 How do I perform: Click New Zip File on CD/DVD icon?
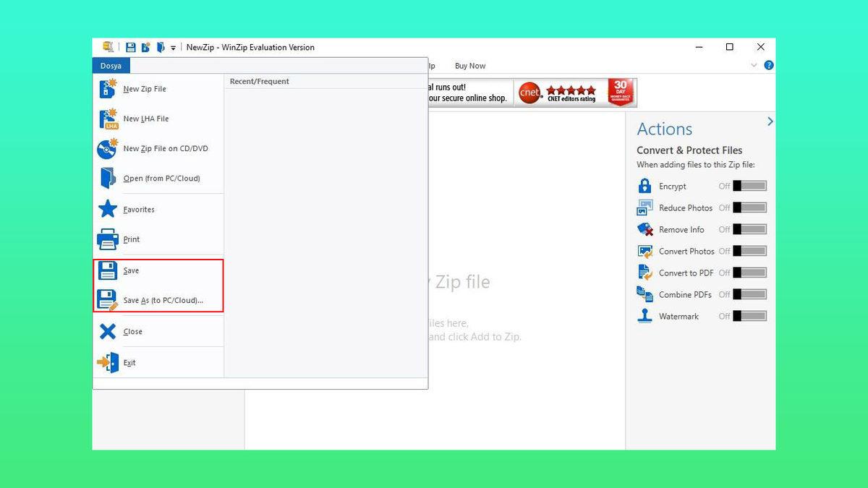click(106, 148)
